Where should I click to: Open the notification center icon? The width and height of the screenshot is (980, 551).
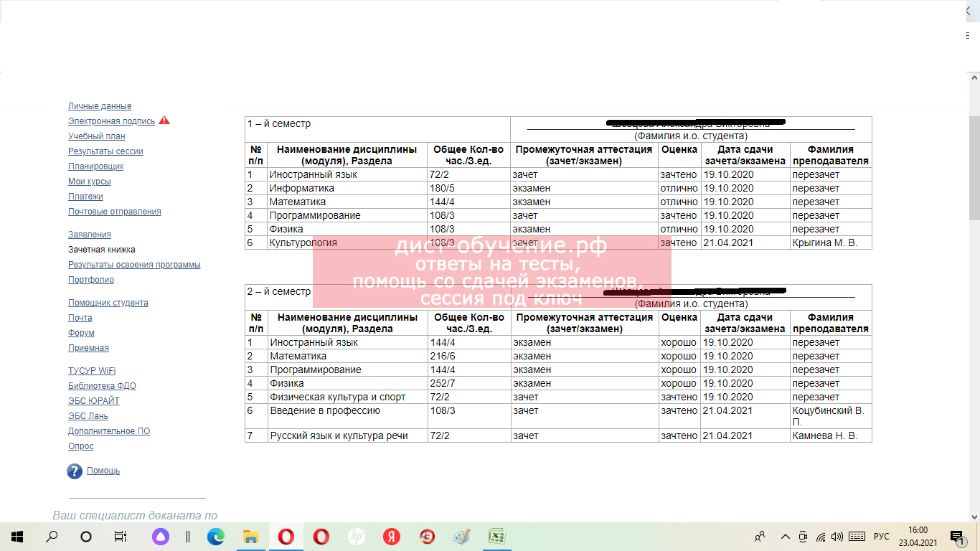(956, 537)
